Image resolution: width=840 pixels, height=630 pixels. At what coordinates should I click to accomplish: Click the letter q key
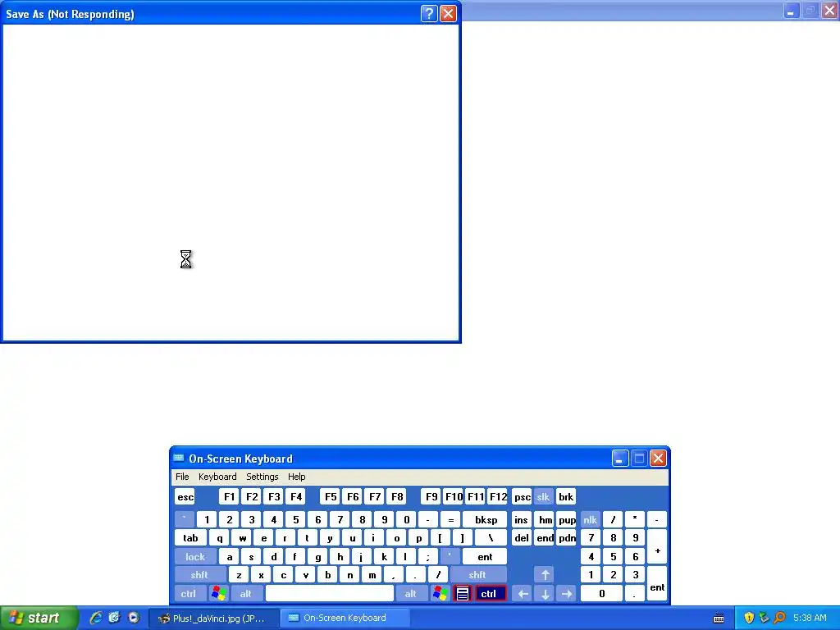(219, 538)
